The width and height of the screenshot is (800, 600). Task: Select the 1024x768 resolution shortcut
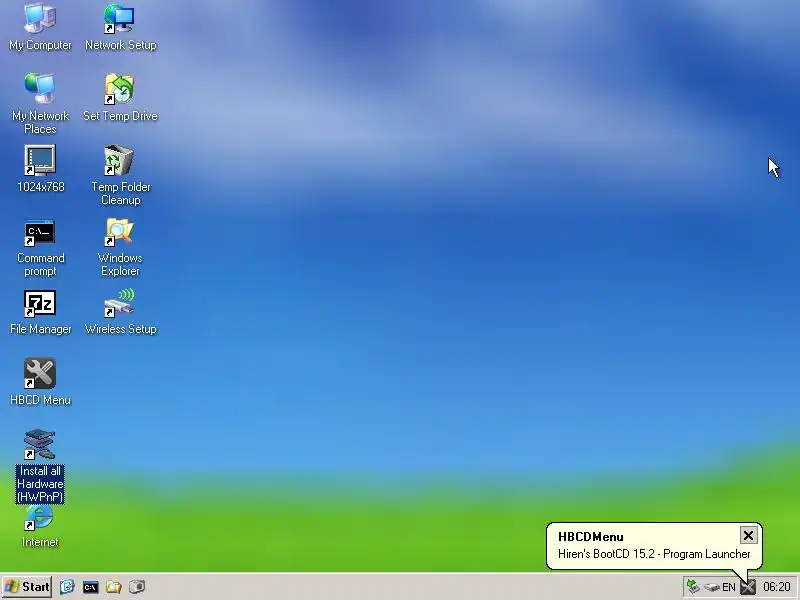(x=40, y=168)
